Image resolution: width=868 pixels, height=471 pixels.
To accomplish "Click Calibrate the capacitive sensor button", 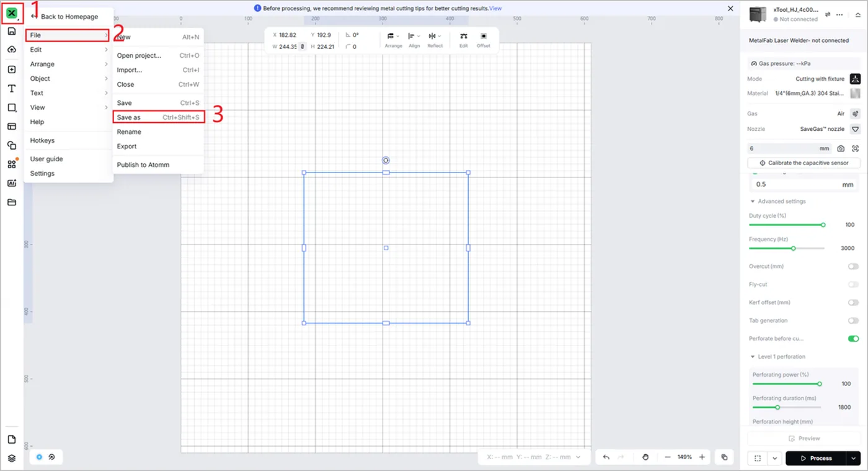I will pos(804,163).
